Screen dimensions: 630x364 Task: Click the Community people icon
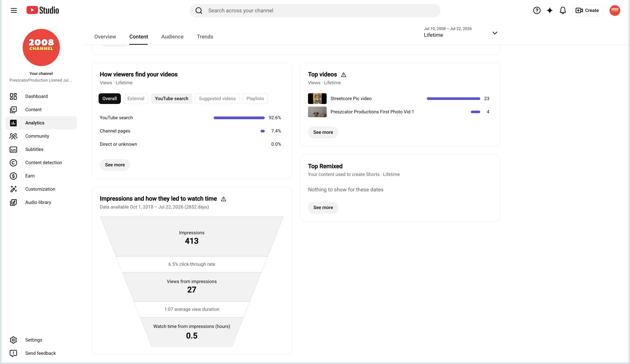pyautogui.click(x=13, y=136)
